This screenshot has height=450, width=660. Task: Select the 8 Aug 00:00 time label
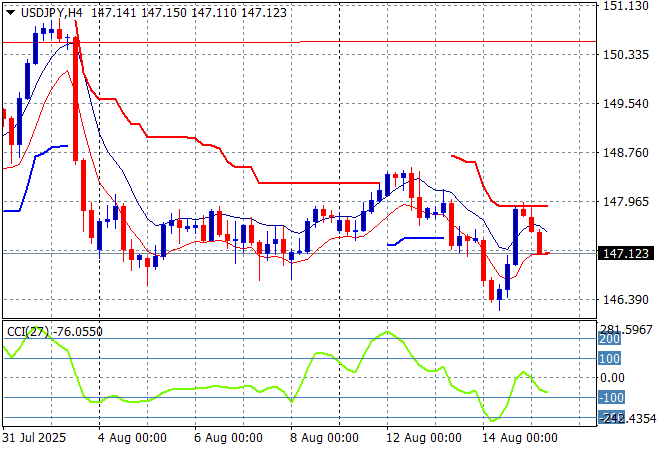coord(324,438)
